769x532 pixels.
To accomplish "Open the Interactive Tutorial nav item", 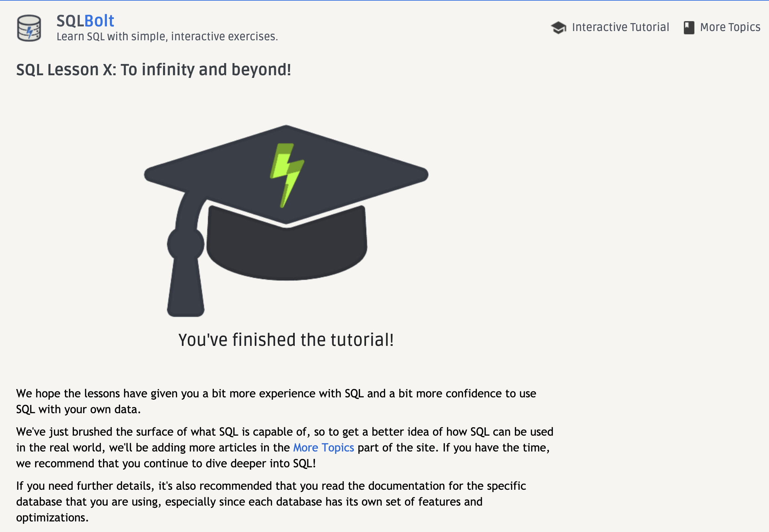I will (620, 27).
